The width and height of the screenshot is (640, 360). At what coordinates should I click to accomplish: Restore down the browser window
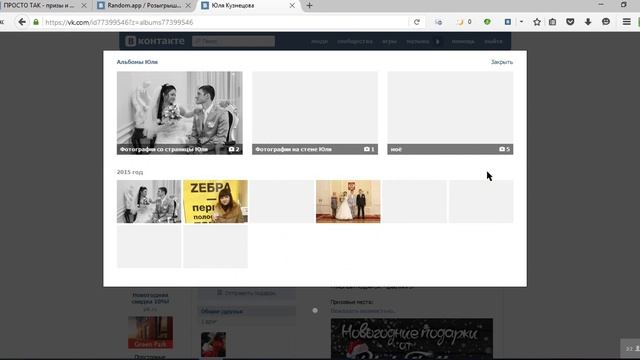(x=624, y=4)
